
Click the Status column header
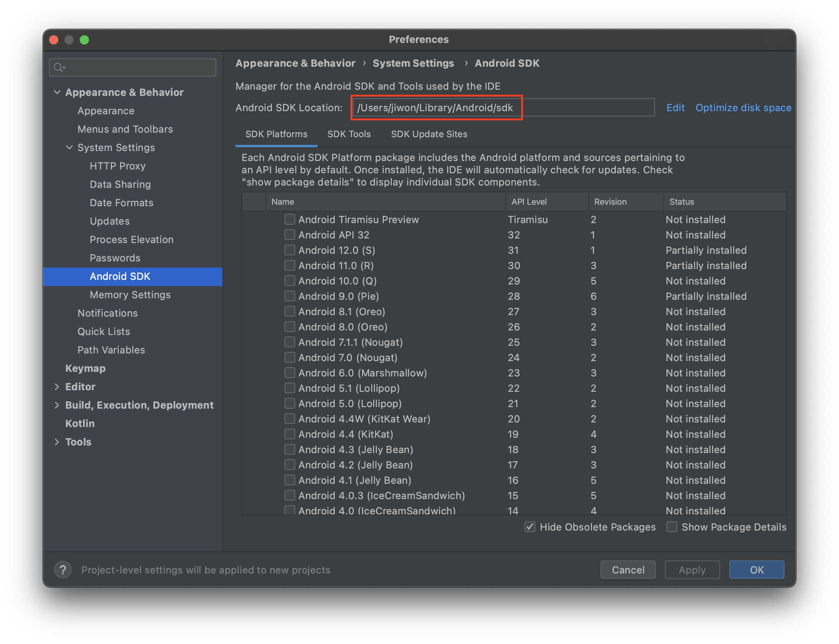click(725, 202)
